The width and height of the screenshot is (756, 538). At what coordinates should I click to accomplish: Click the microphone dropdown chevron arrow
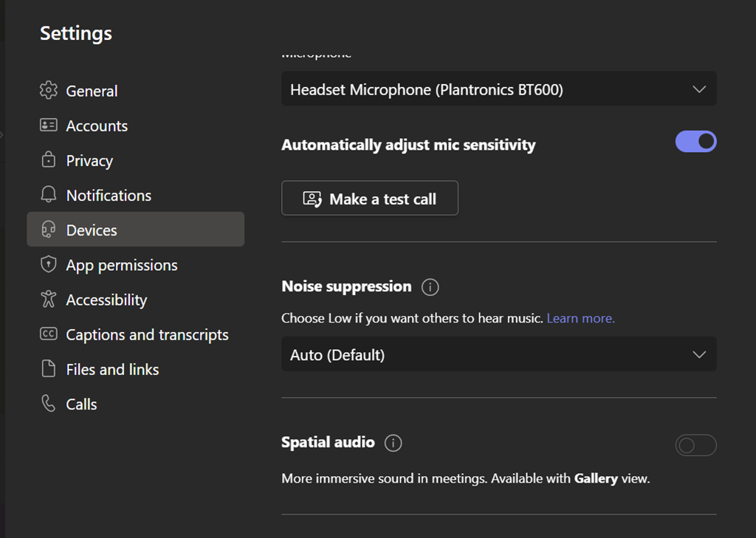699,89
